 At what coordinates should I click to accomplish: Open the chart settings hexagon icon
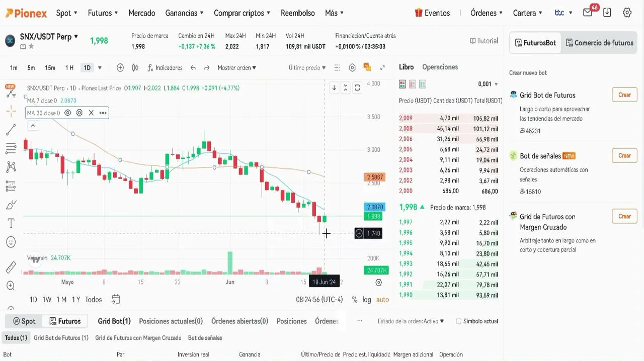click(x=352, y=67)
